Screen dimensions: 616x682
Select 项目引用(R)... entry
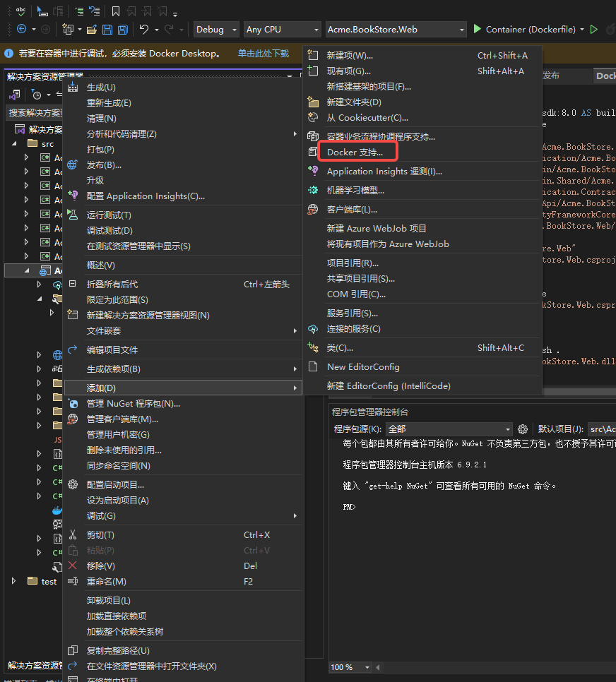[x=422, y=263]
